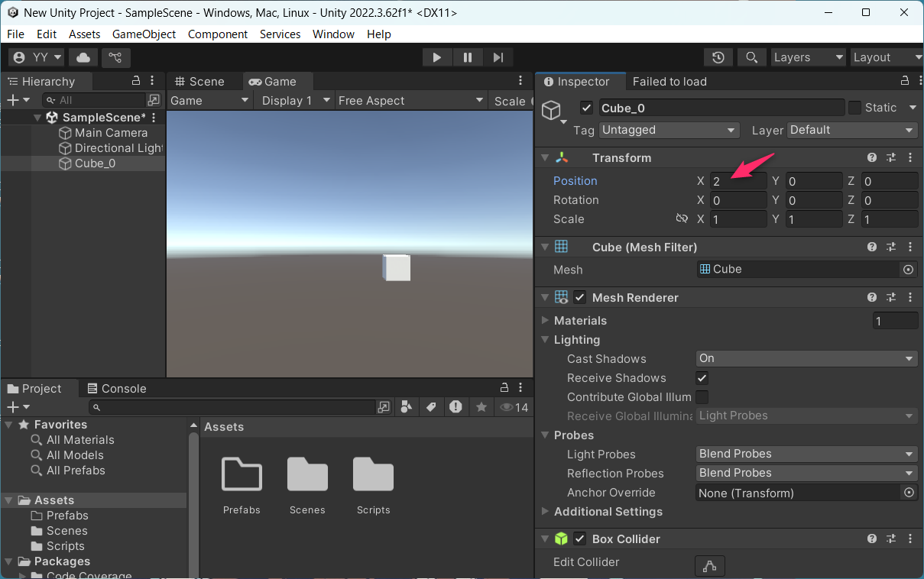924x579 pixels.
Task: Disable the Mesh Renderer component checkbox
Action: 580,297
